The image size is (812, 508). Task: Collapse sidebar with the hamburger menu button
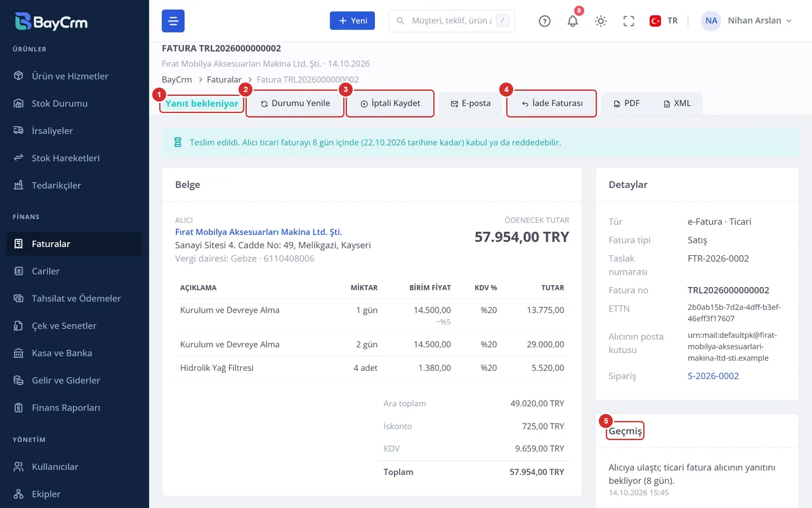pyautogui.click(x=173, y=21)
